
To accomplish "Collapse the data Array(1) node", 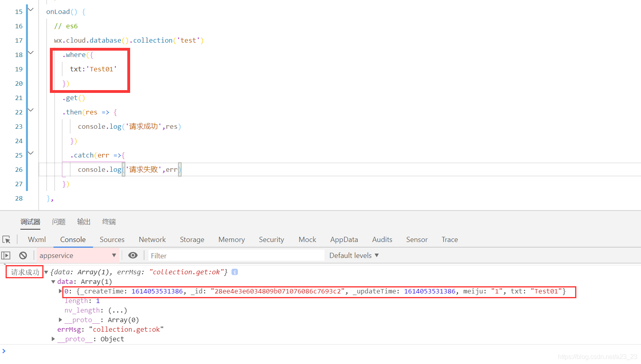I will click(x=53, y=282).
